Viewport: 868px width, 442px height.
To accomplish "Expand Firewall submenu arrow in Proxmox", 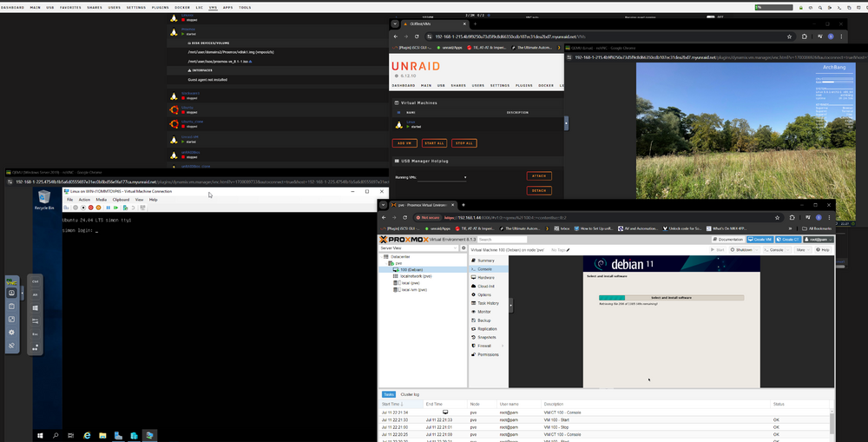I will pos(502,346).
